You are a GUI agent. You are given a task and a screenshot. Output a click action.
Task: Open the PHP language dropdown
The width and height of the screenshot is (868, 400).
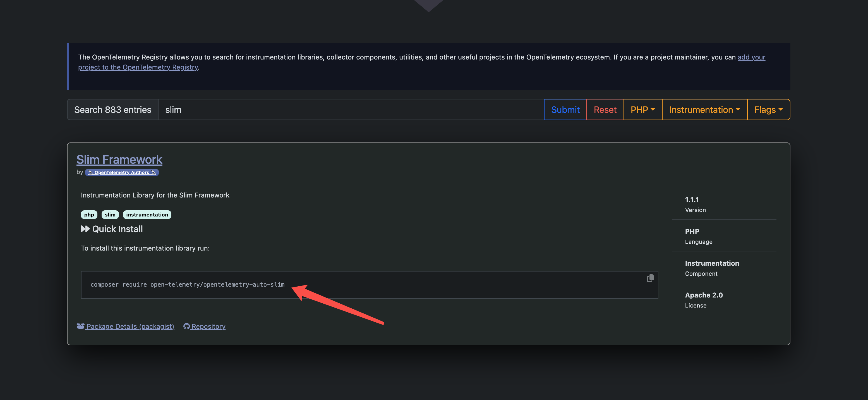[x=642, y=109]
